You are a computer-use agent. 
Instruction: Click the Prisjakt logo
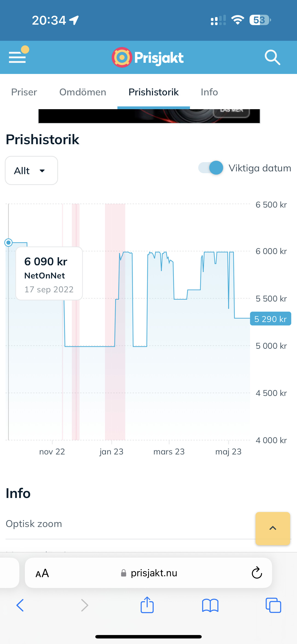[x=148, y=58]
